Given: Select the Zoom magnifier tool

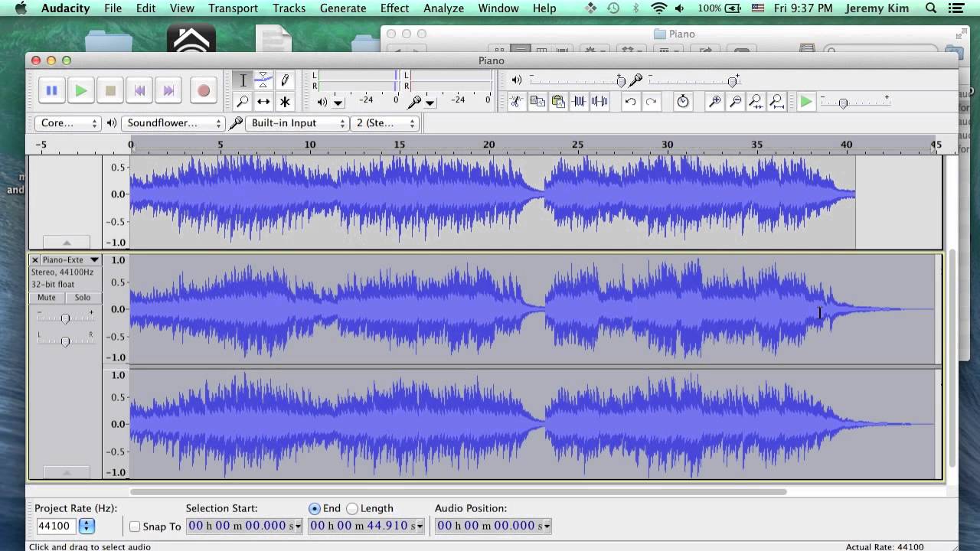Looking at the screenshot, I should pos(242,101).
